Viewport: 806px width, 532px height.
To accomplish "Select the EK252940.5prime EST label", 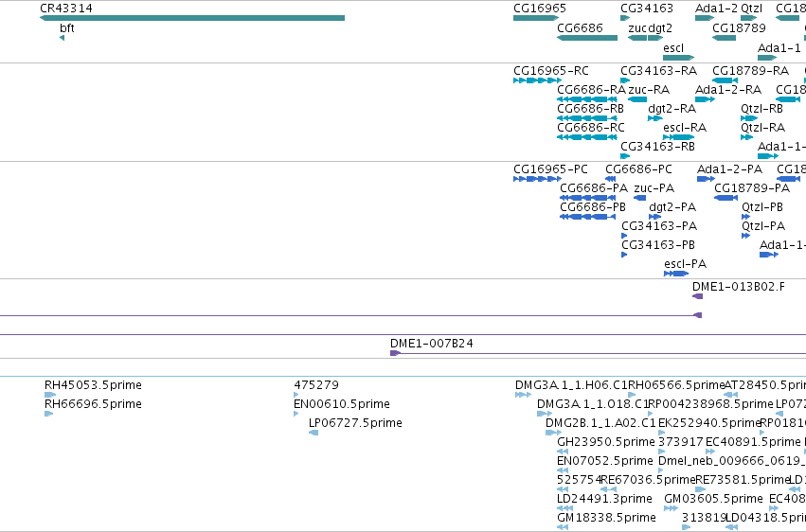I will [x=709, y=423].
